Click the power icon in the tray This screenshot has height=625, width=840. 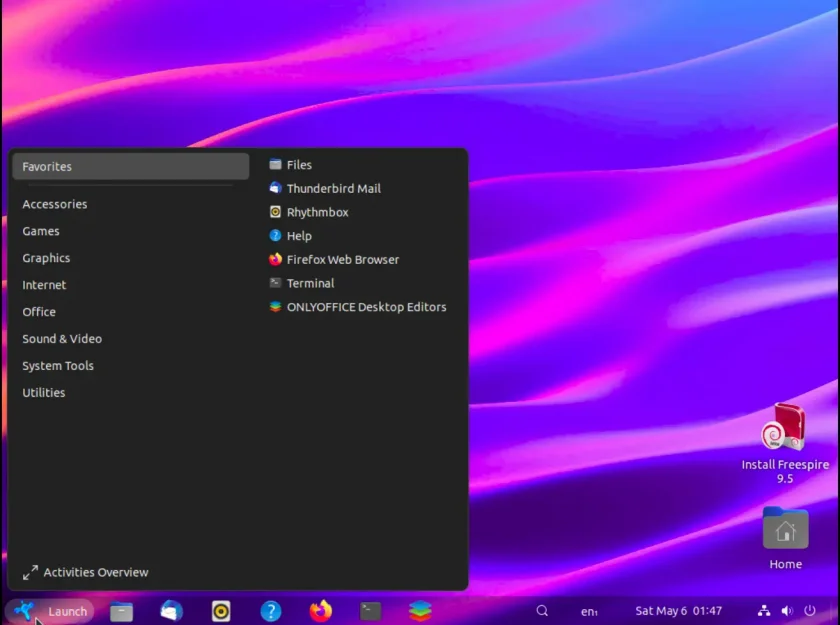point(810,611)
